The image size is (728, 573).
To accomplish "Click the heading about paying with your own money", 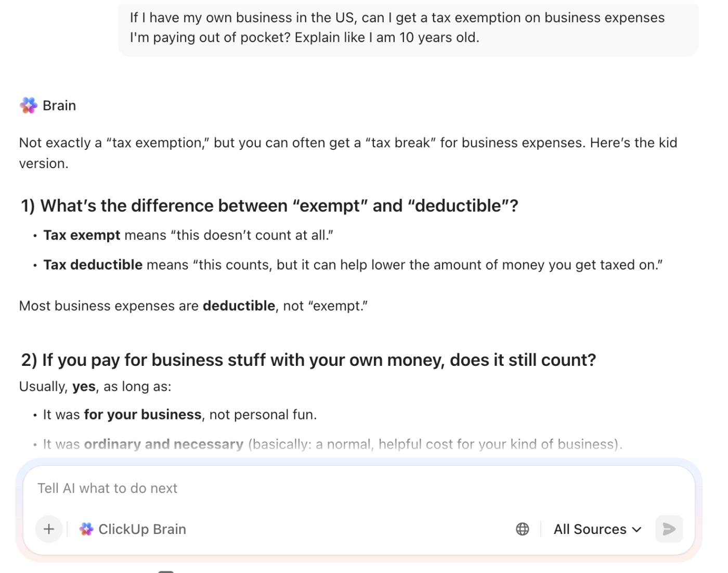I will pyautogui.click(x=308, y=360).
